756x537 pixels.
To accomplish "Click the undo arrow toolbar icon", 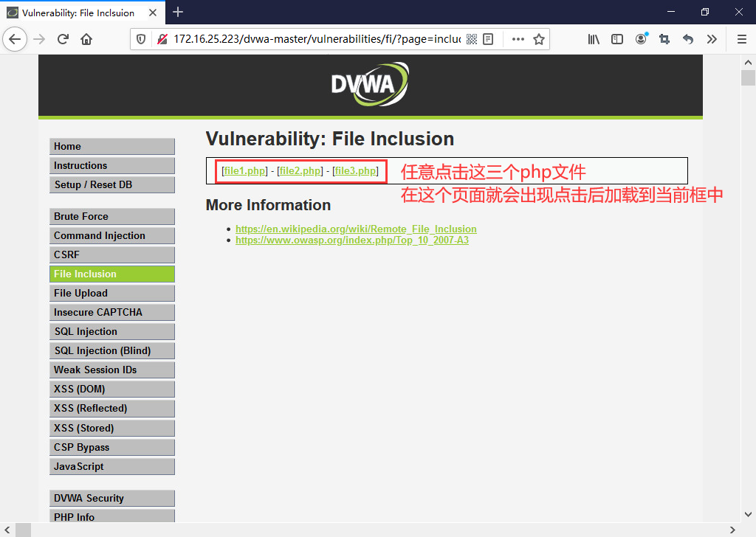I will tap(688, 39).
